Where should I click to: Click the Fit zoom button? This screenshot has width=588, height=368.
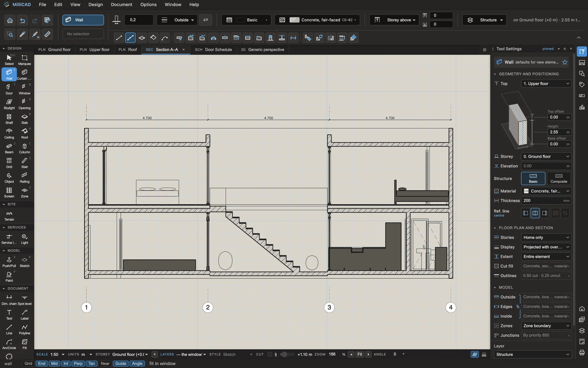tap(360, 354)
